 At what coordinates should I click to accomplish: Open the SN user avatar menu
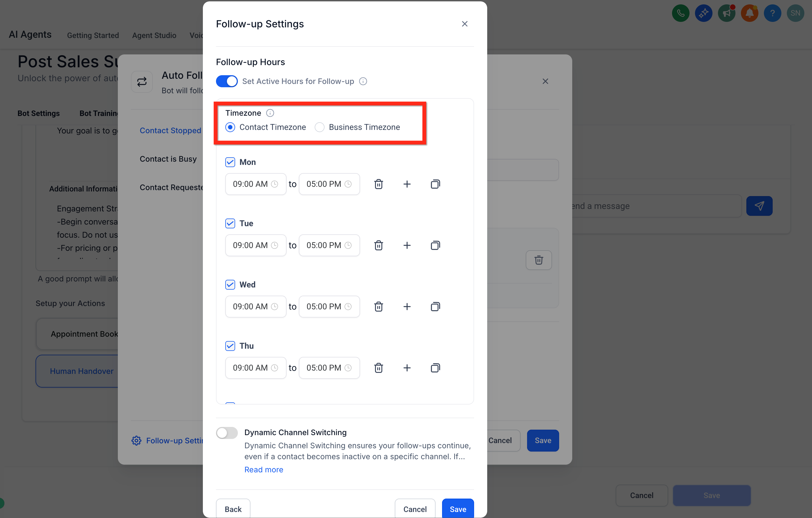795,13
